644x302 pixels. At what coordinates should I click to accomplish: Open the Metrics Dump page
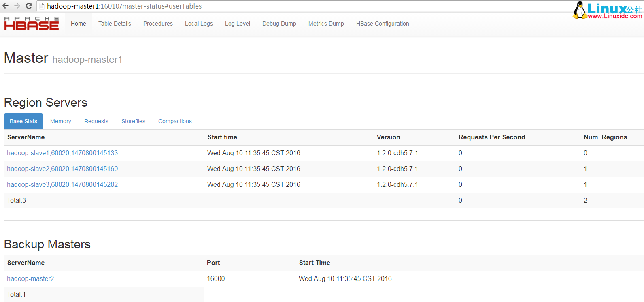pyautogui.click(x=326, y=24)
